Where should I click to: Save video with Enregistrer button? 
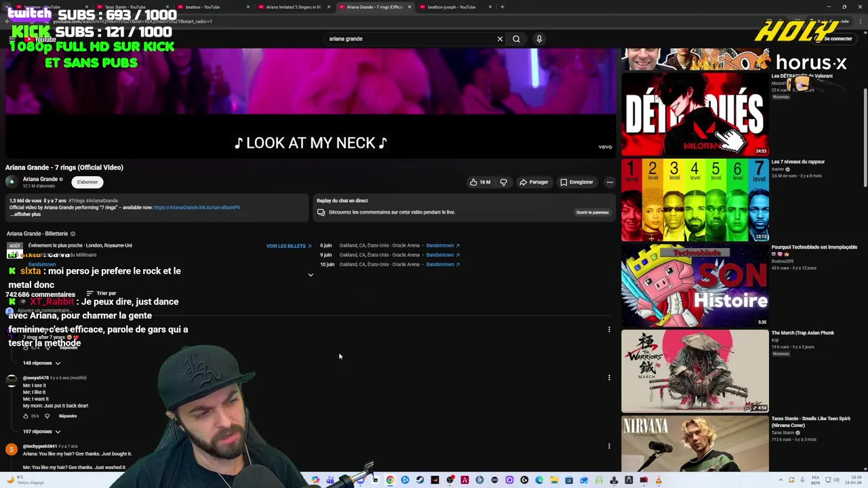pyautogui.click(x=577, y=182)
